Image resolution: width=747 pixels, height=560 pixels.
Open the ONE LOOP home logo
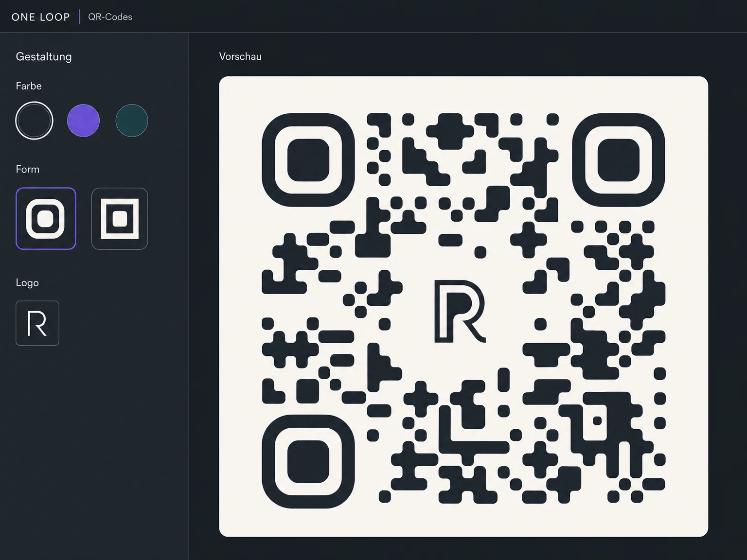[x=41, y=17]
